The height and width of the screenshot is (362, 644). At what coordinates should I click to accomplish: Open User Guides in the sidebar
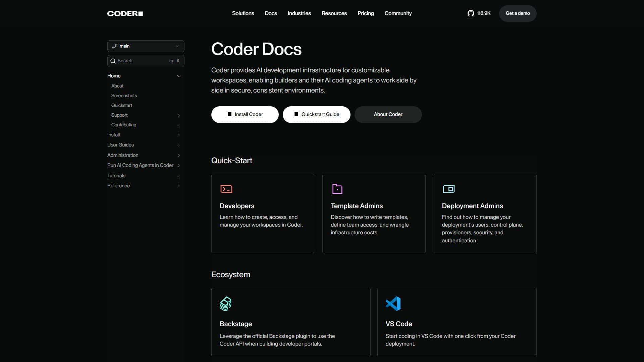coord(120,145)
